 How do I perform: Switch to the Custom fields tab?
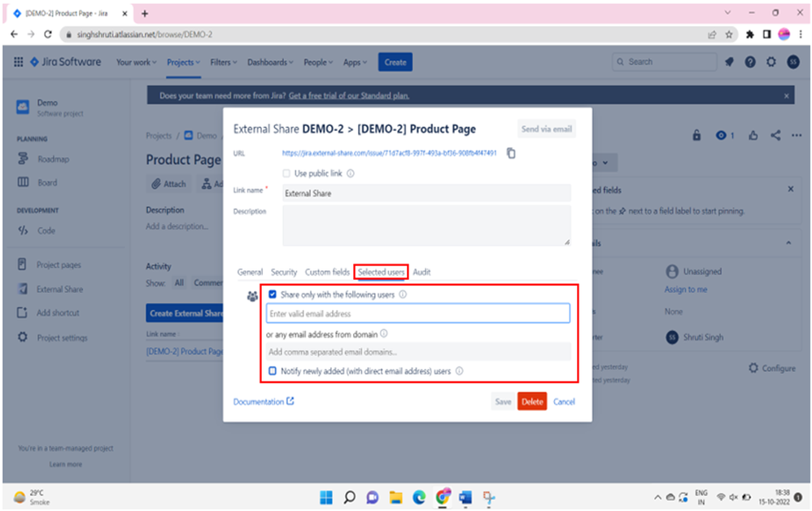[x=327, y=273]
